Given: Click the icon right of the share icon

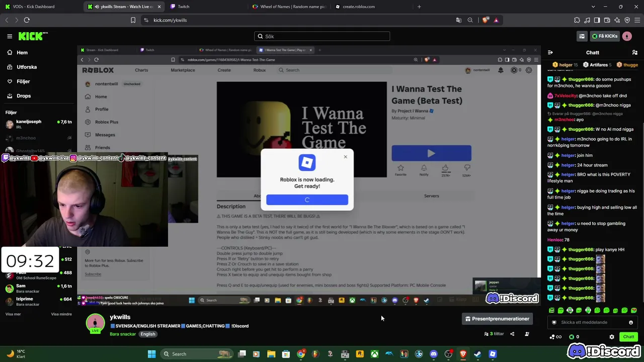Looking at the screenshot, I should (x=527, y=334).
